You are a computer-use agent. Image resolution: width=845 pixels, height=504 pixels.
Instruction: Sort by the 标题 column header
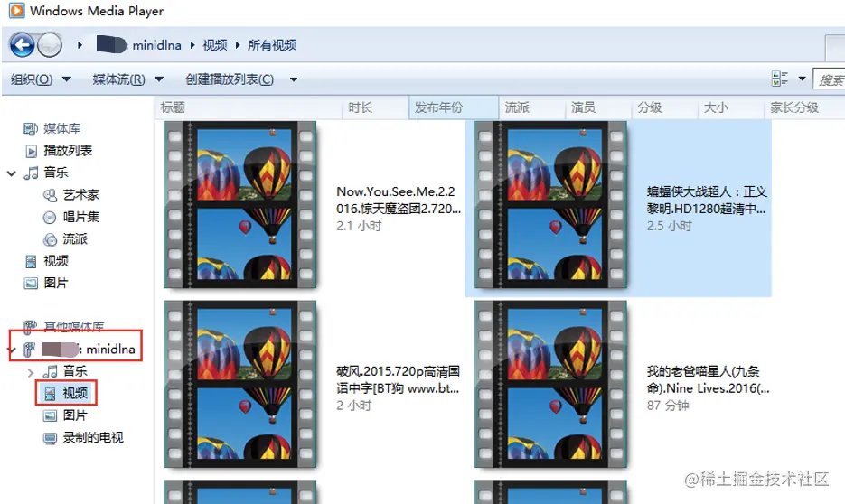pos(249,107)
